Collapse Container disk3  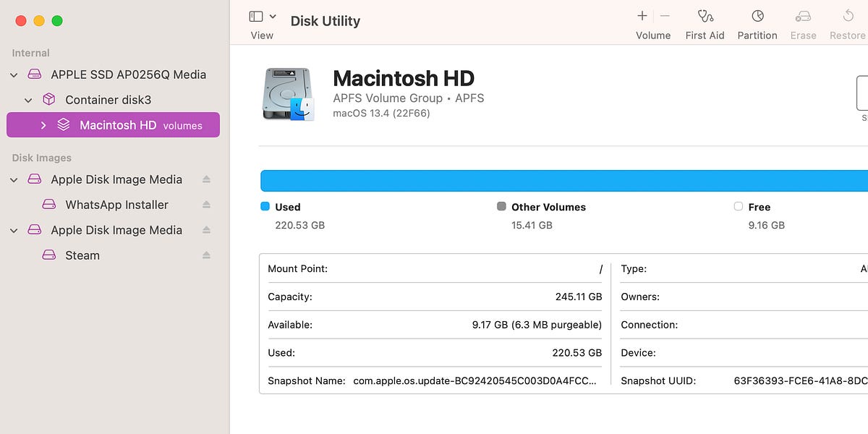point(27,100)
